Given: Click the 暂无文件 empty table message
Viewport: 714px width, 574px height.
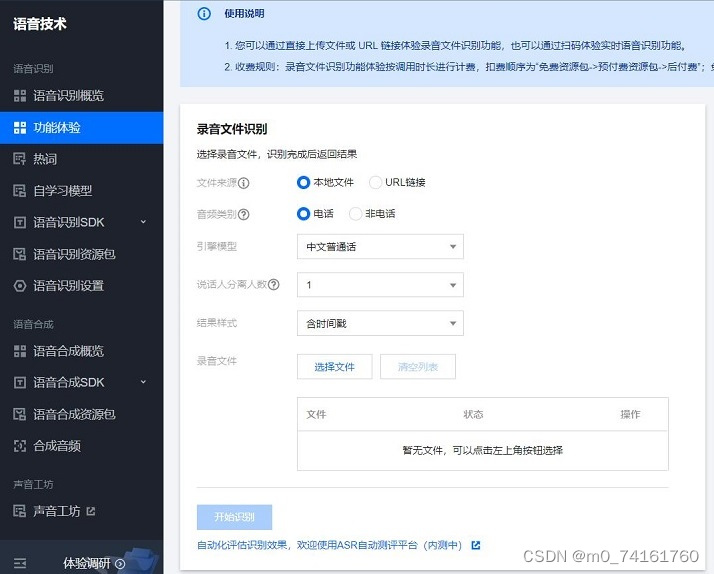Looking at the screenshot, I should [x=483, y=451].
